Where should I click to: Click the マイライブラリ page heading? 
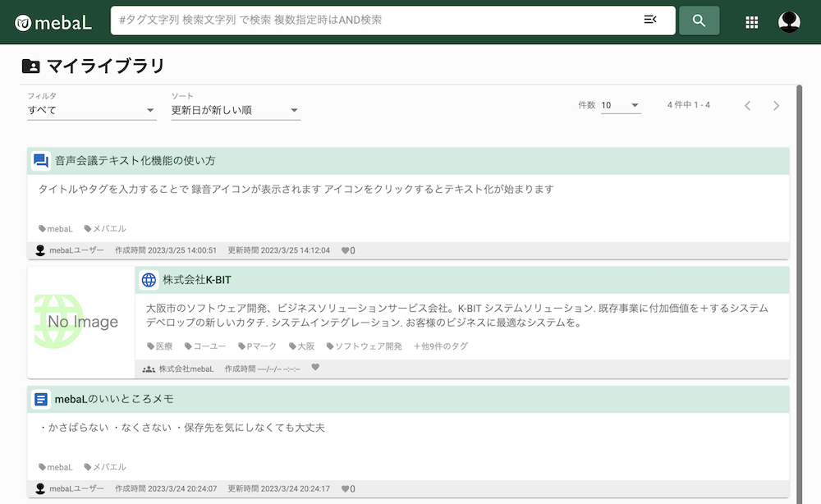click(106, 66)
